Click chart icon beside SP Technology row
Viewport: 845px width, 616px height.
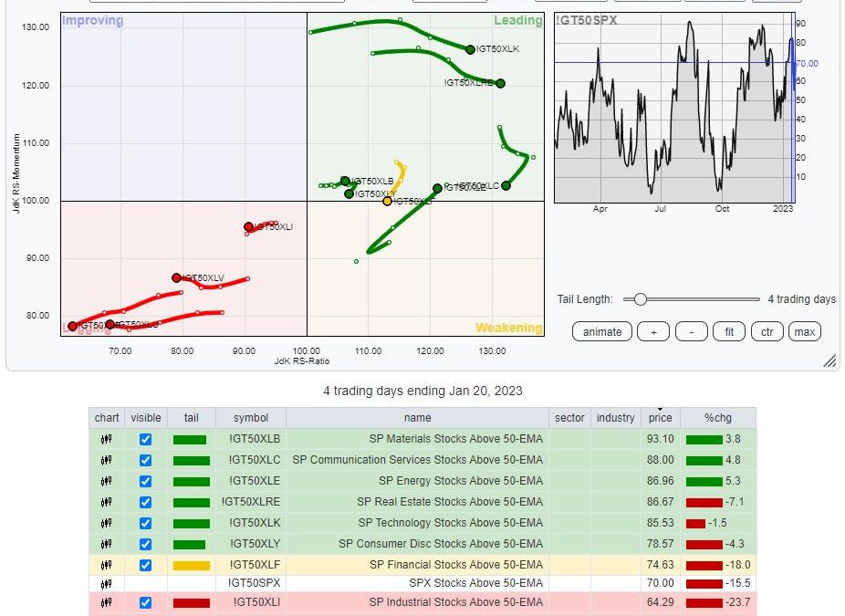107,523
